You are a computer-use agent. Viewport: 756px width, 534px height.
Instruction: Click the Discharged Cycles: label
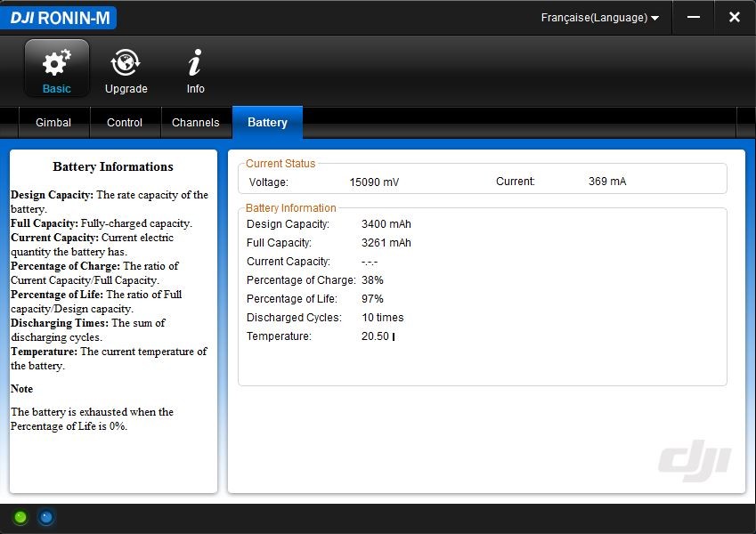294,318
